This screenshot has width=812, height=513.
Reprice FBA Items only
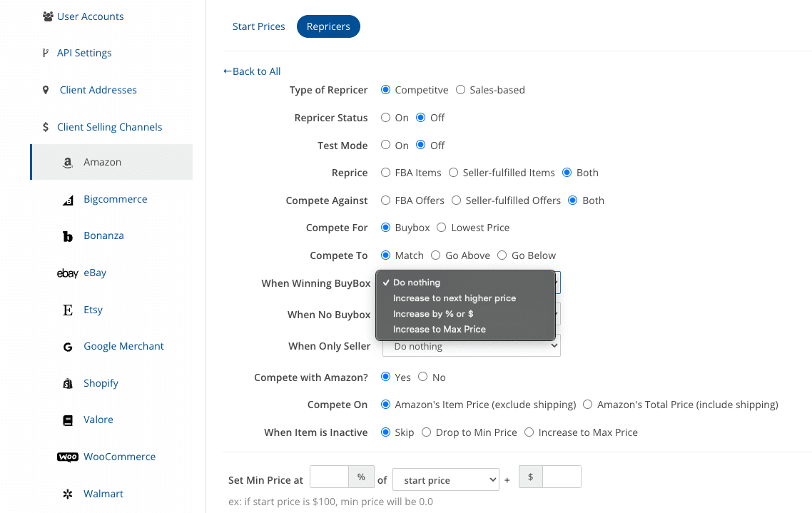pos(385,173)
